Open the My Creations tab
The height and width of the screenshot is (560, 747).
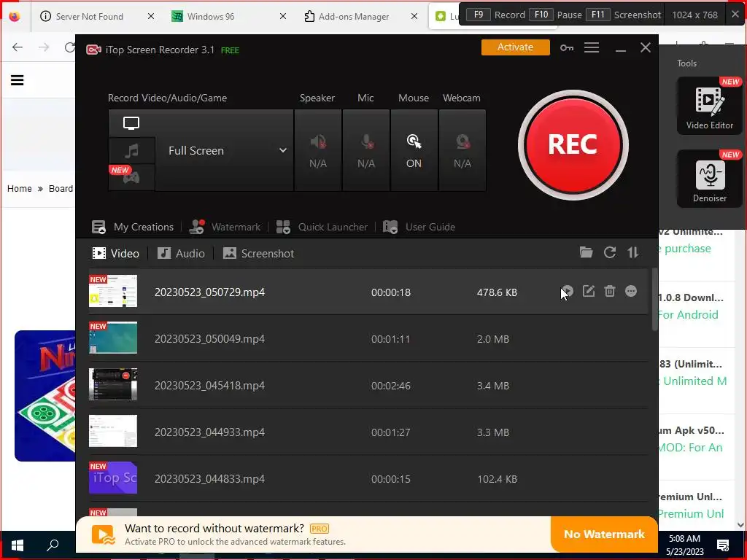133,227
